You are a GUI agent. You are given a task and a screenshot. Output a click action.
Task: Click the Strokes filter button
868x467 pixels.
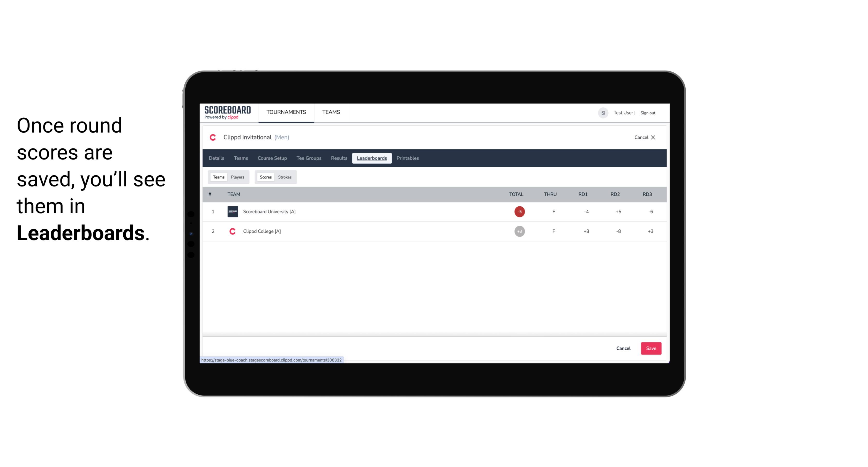(x=285, y=177)
